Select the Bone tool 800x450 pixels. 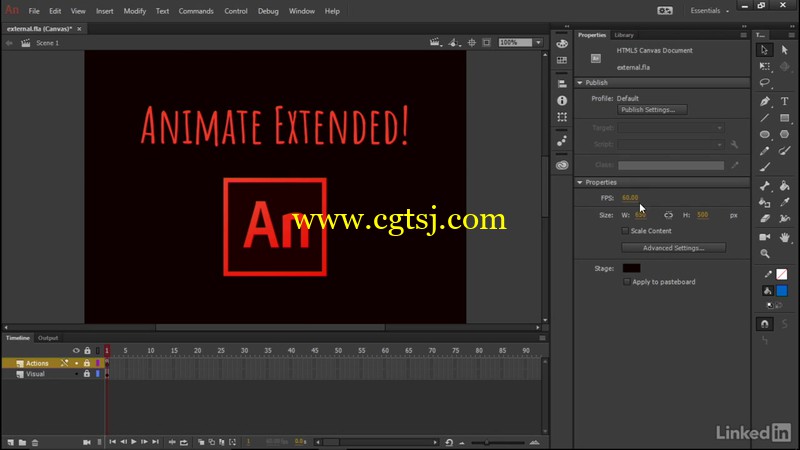click(764, 186)
